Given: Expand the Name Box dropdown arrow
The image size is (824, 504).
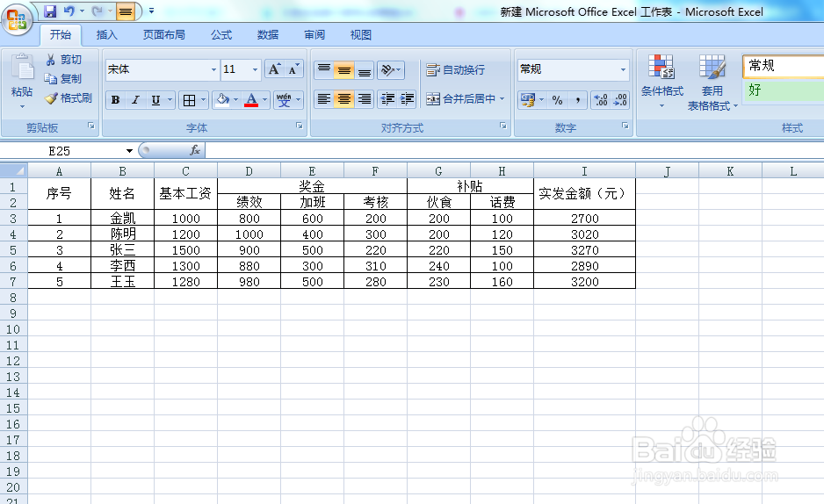Looking at the screenshot, I should click(129, 151).
